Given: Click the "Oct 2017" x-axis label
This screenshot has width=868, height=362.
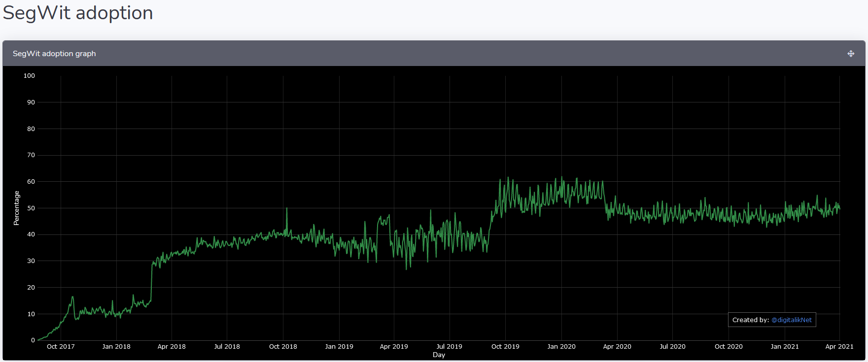Looking at the screenshot, I should [x=61, y=347].
